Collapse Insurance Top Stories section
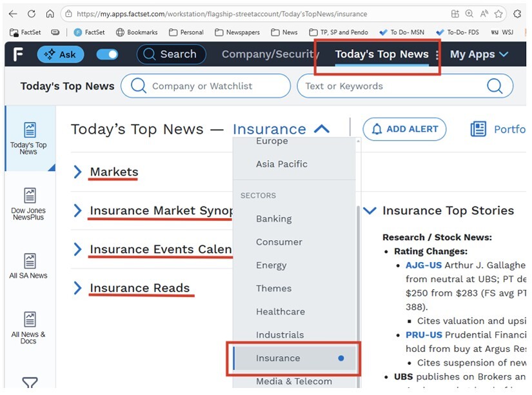Image resolution: width=532 pixels, height=395 pixels. tap(370, 210)
